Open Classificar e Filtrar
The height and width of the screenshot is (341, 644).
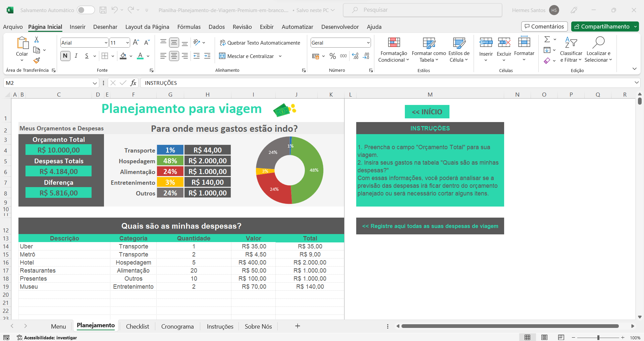pyautogui.click(x=571, y=50)
